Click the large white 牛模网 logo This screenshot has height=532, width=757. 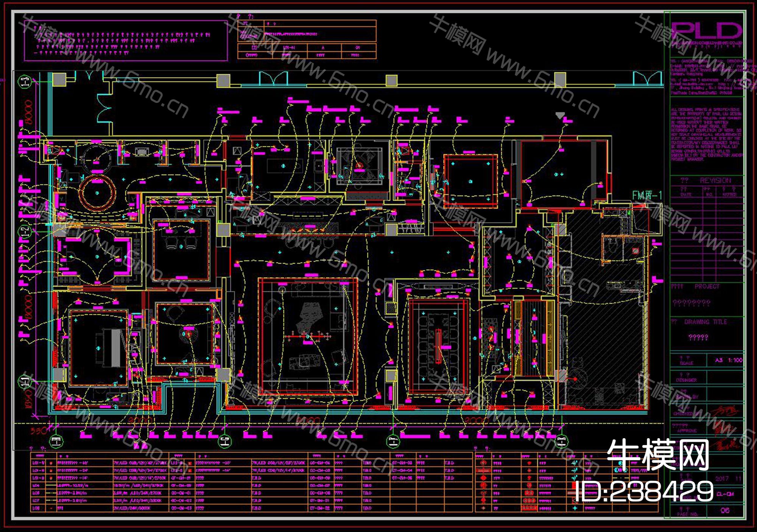(658, 456)
